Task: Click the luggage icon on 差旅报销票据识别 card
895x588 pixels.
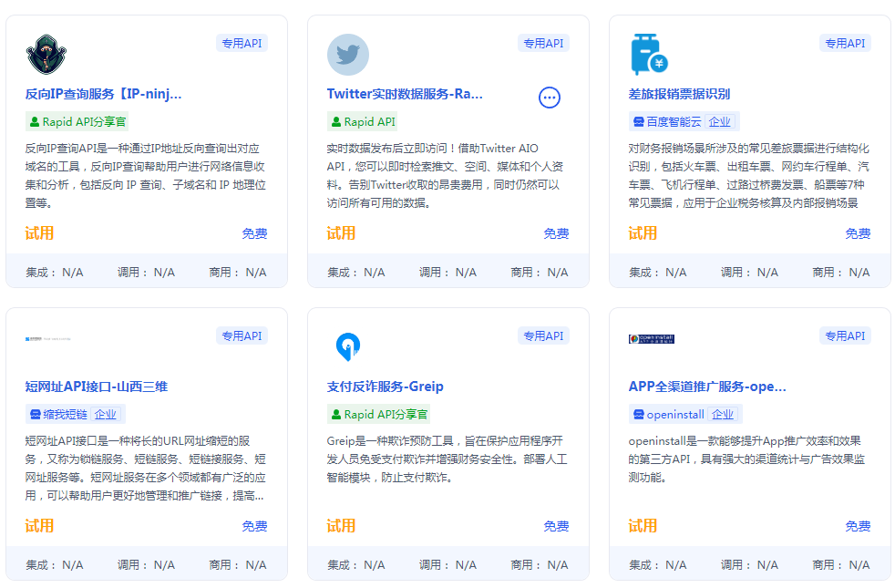Action: coord(647,54)
